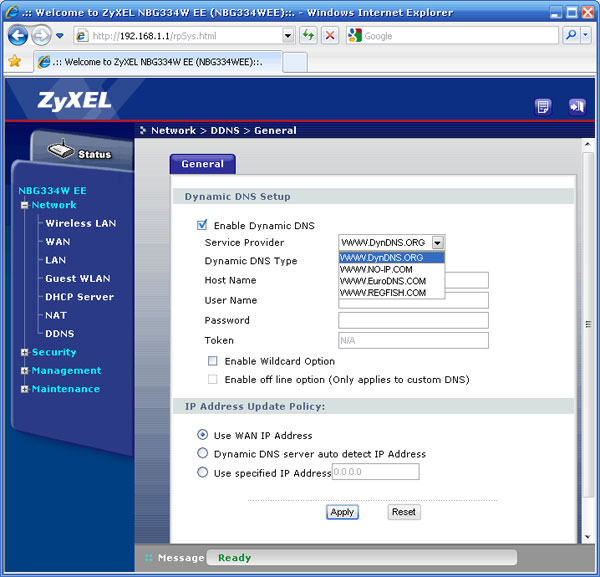Open the ZyXEL wizard icon in header

[x=543, y=106]
